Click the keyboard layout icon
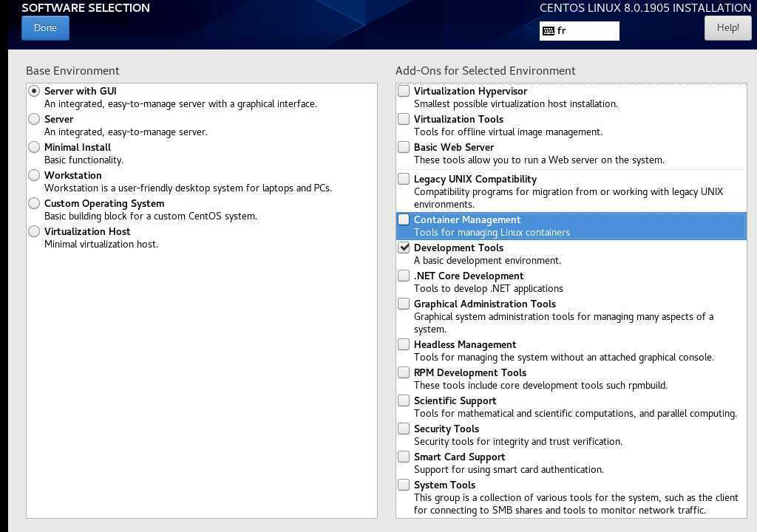Image resolution: width=757 pixels, height=532 pixels. [x=548, y=31]
